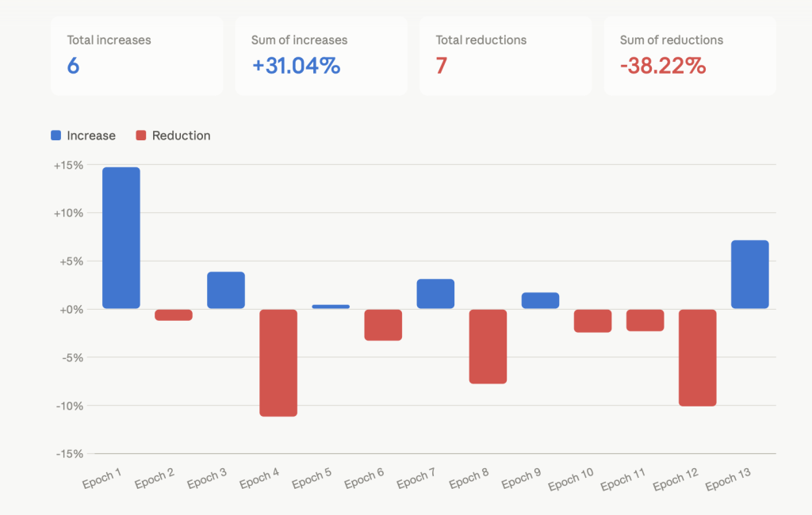Select the Sum of increases card
Screen dimensions: 812x515
point(321,55)
